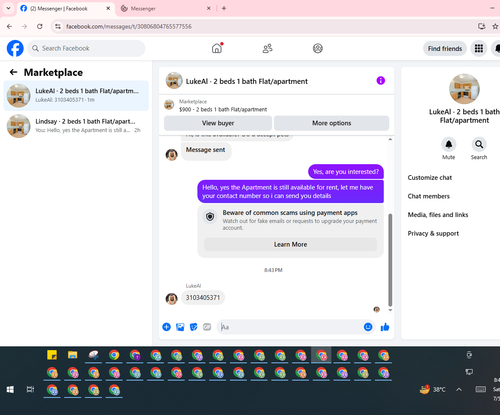Click the More options button
Image resolution: width=500 pixels, height=415 pixels.
(x=331, y=123)
